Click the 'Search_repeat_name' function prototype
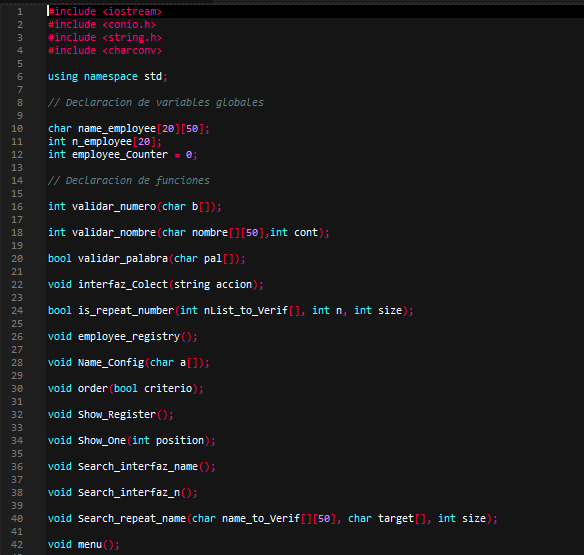 [x=273, y=518]
